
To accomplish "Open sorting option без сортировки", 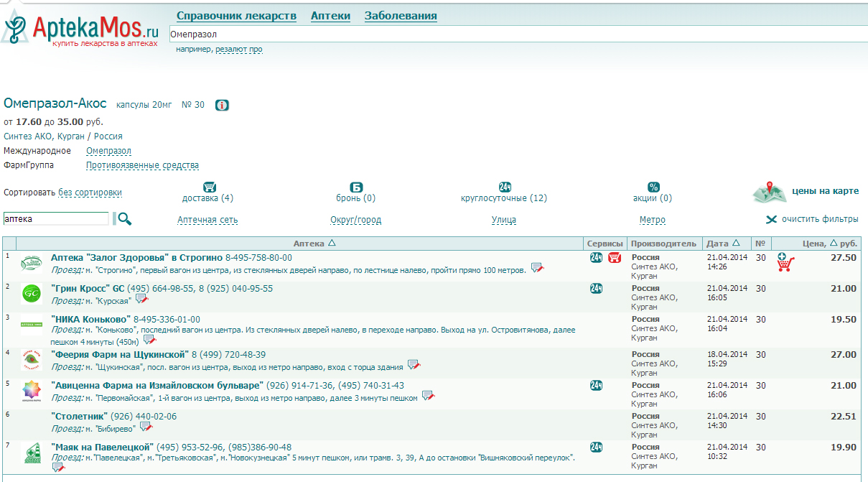I will 90,193.
